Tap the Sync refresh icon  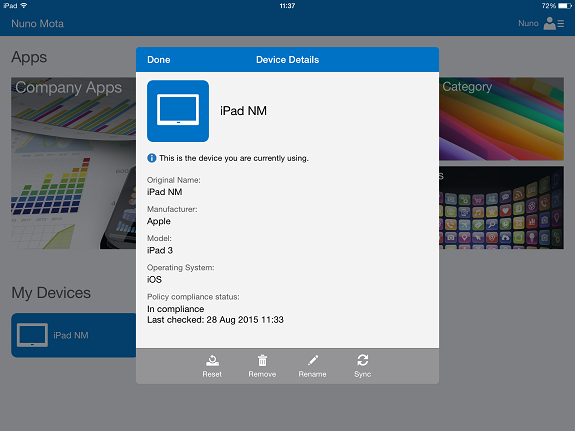tap(363, 360)
